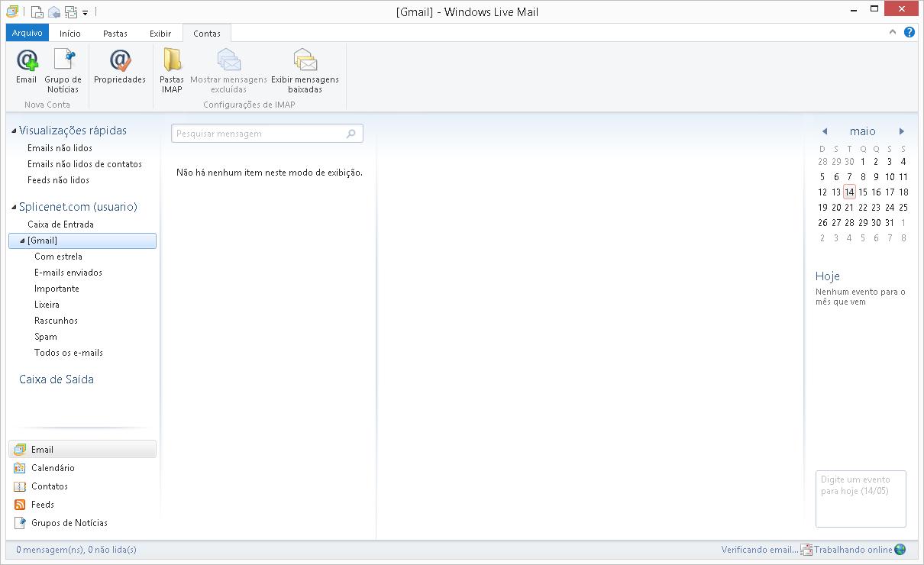The height and width of the screenshot is (565, 924).
Task: Collapse Visualizações rápidas section
Action: (14, 131)
